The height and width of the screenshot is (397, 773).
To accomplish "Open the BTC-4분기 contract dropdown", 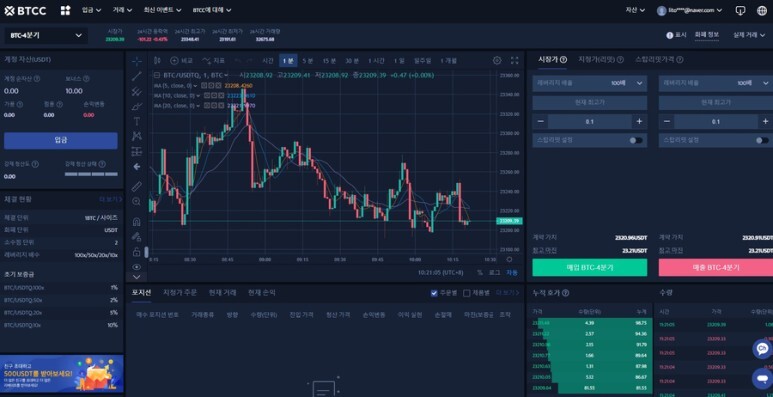I will tap(46, 36).
